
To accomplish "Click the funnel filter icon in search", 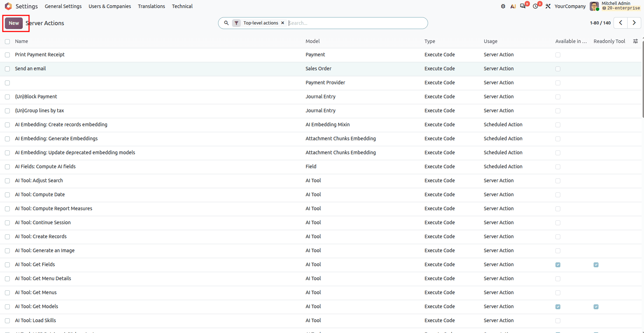I will pos(237,23).
